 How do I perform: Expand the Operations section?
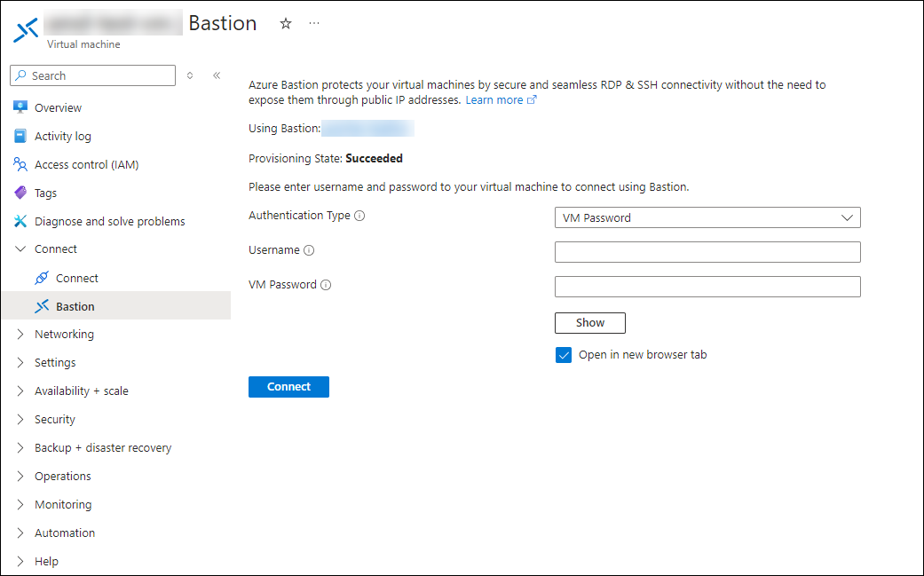20,476
